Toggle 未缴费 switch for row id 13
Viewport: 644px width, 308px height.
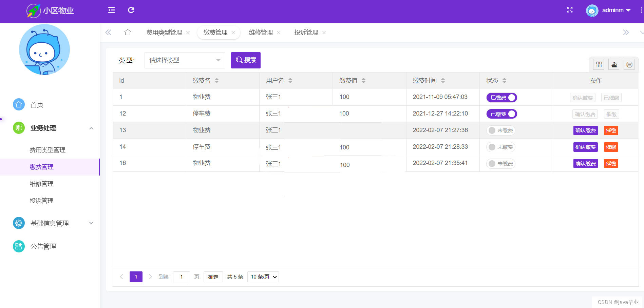pos(501,130)
